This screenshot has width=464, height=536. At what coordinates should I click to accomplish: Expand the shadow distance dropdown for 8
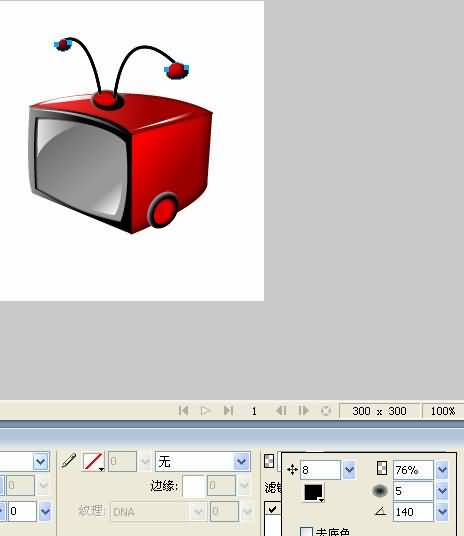349,470
